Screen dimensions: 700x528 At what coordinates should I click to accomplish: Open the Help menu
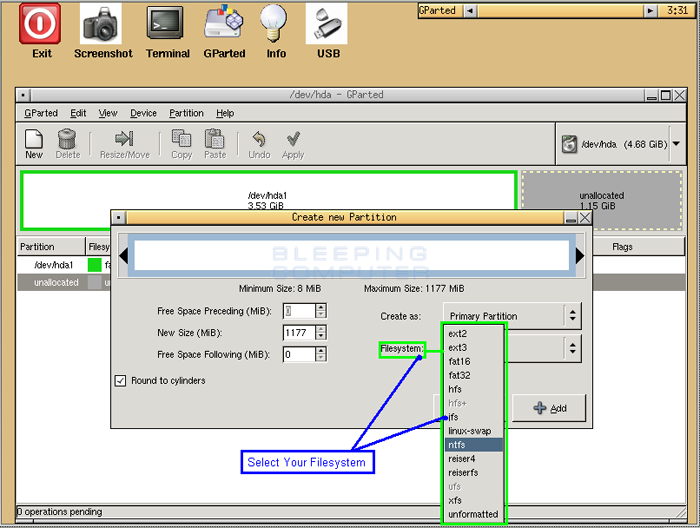(225, 113)
